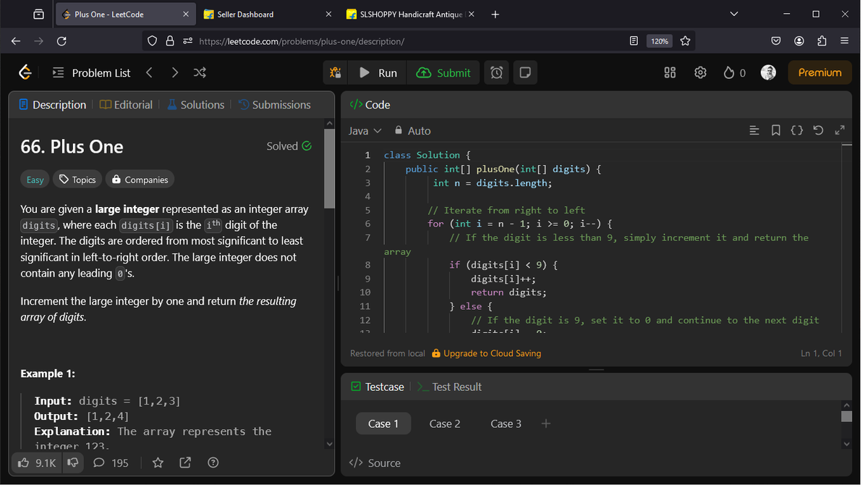Open the user profile avatar

click(x=769, y=72)
